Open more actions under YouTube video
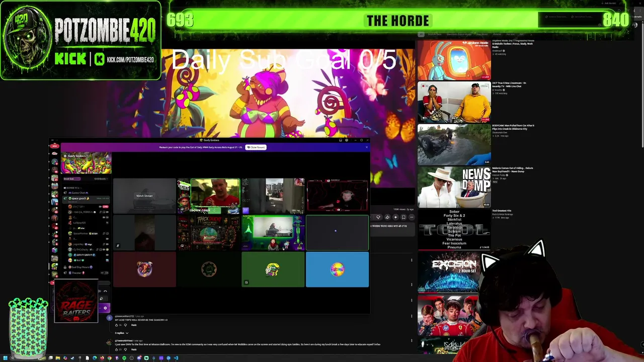This screenshot has width=644, height=362. [x=412, y=217]
